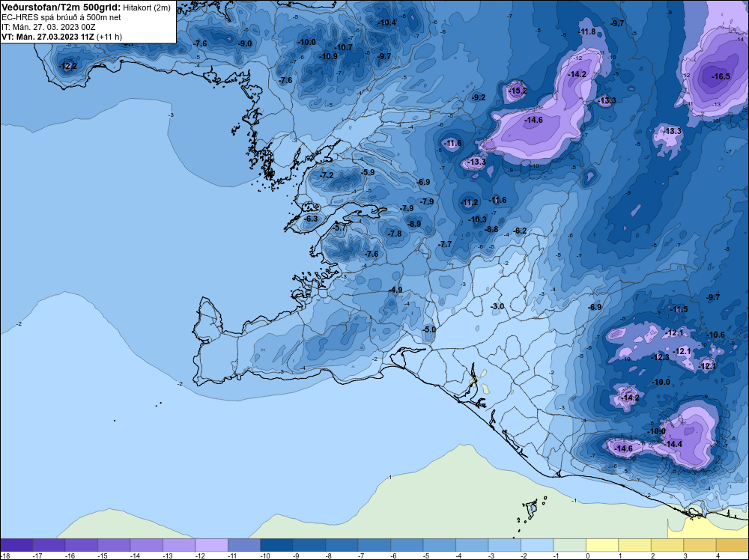Click the -14.4 temperature label

pos(673,444)
